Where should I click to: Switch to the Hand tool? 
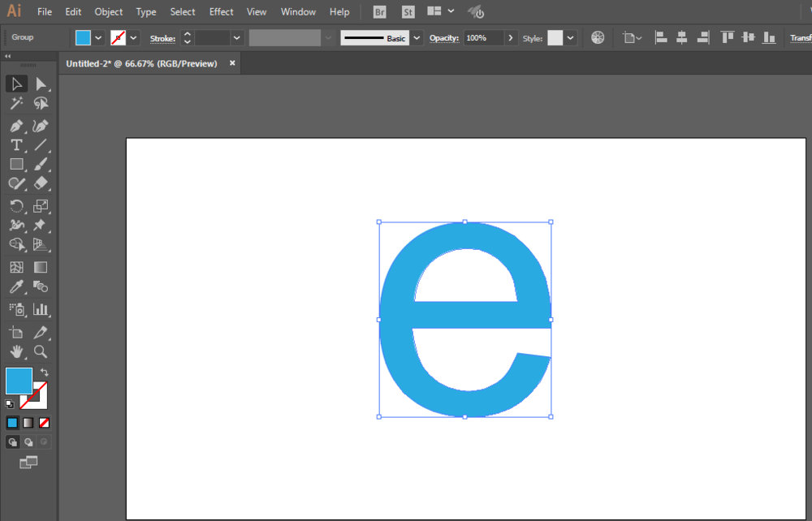pos(16,351)
